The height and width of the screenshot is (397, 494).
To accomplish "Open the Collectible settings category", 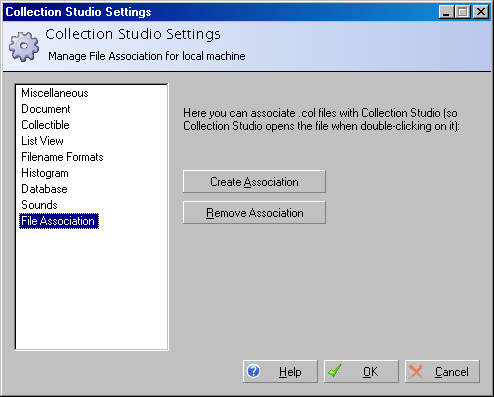I will click(x=45, y=125).
